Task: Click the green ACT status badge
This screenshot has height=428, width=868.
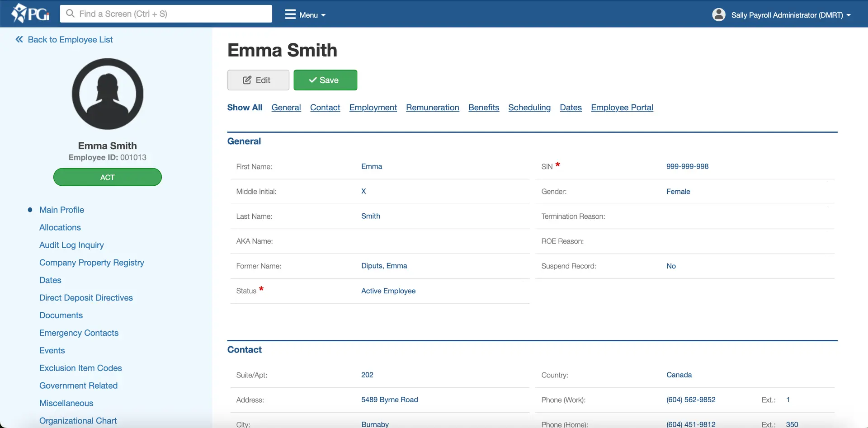Action: [108, 177]
